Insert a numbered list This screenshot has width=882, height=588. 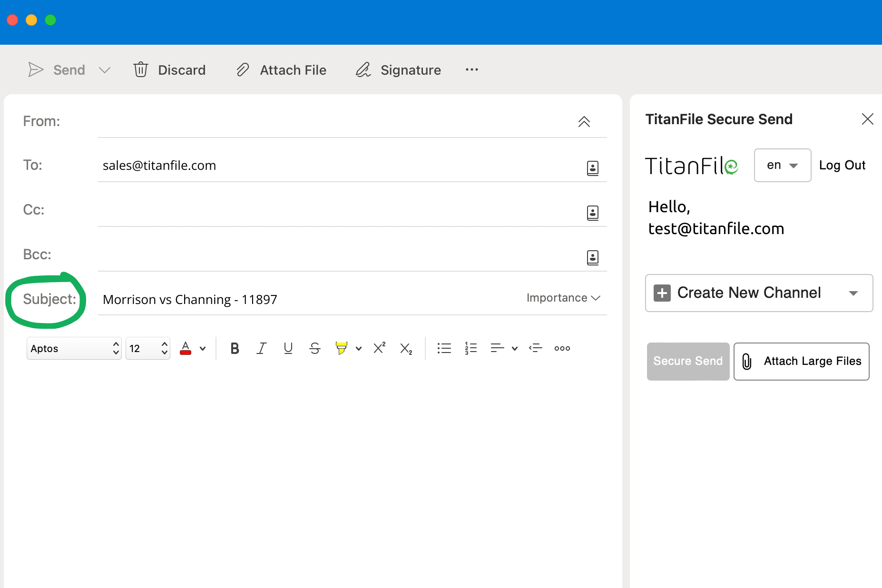(x=470, y=348)
